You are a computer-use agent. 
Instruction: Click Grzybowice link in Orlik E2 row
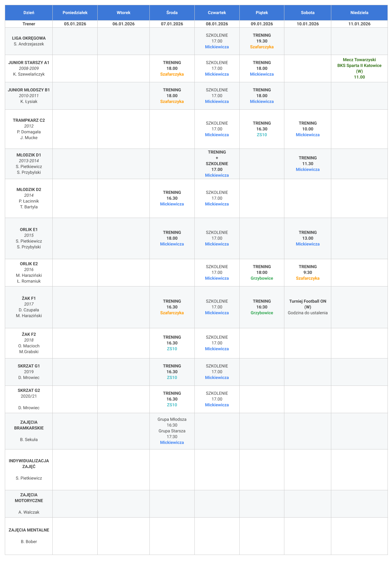(262, 278)
